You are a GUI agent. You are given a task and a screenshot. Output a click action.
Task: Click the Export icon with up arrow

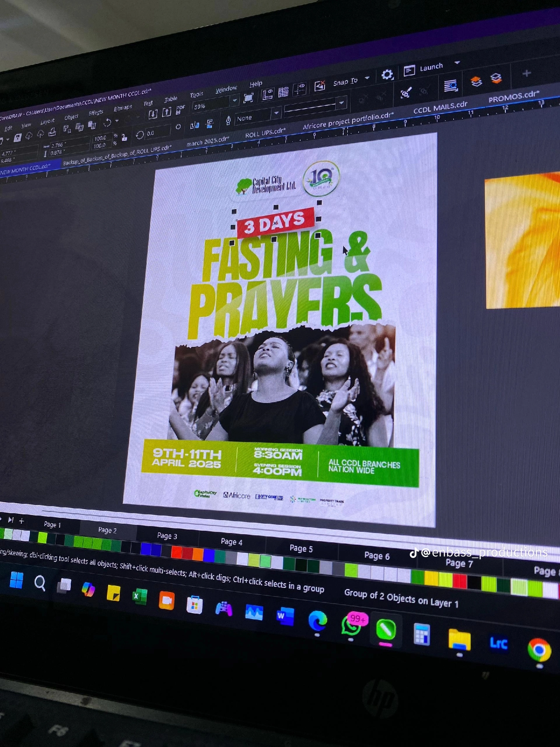point(166,112)
